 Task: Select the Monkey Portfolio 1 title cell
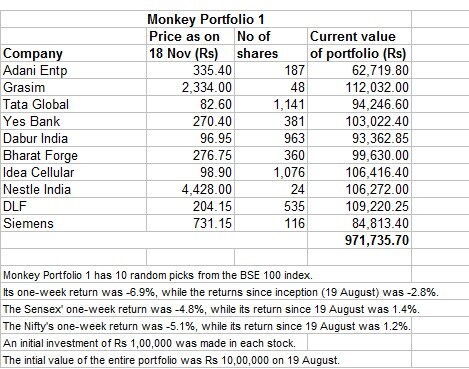coord(206,19)
